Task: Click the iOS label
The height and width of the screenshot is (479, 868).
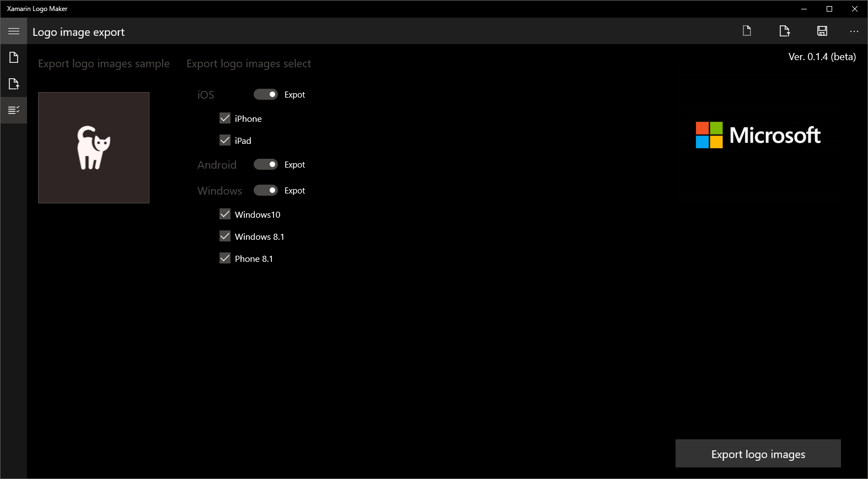Action: (x=206, y=95)
